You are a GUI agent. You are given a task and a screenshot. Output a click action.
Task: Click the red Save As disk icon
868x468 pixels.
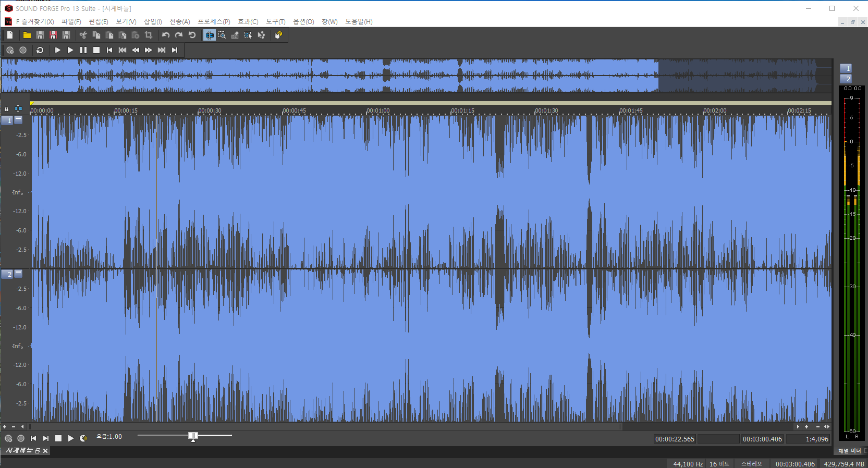[53, 35]
